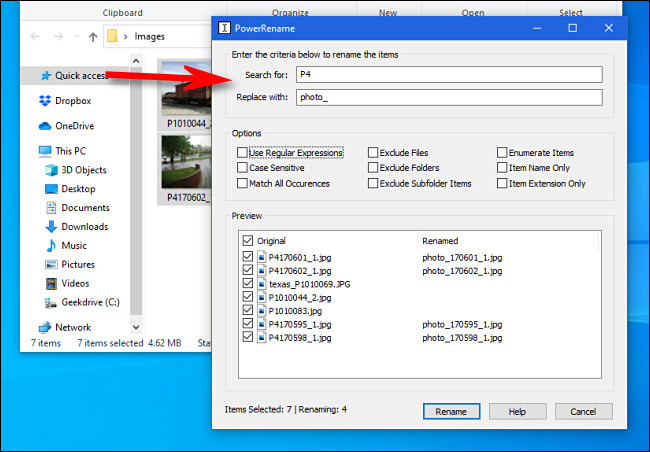Open the 3D Objects cube icon
Viewport: 650px width, 452px height.
click(51, 170)
